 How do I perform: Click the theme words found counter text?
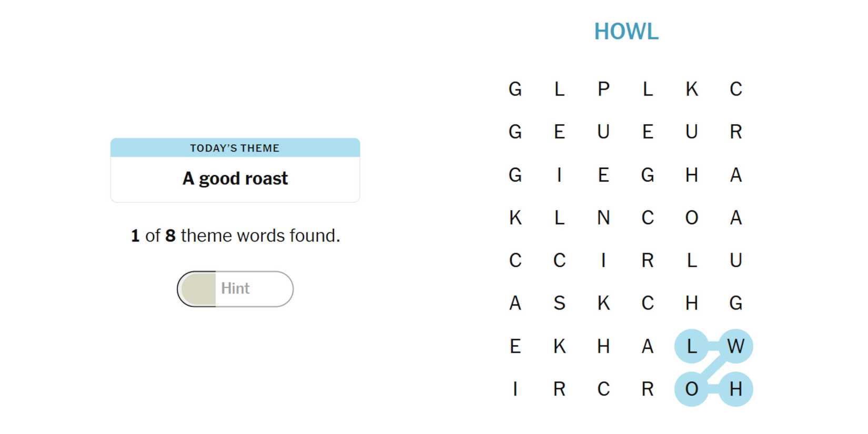point(235,236)
